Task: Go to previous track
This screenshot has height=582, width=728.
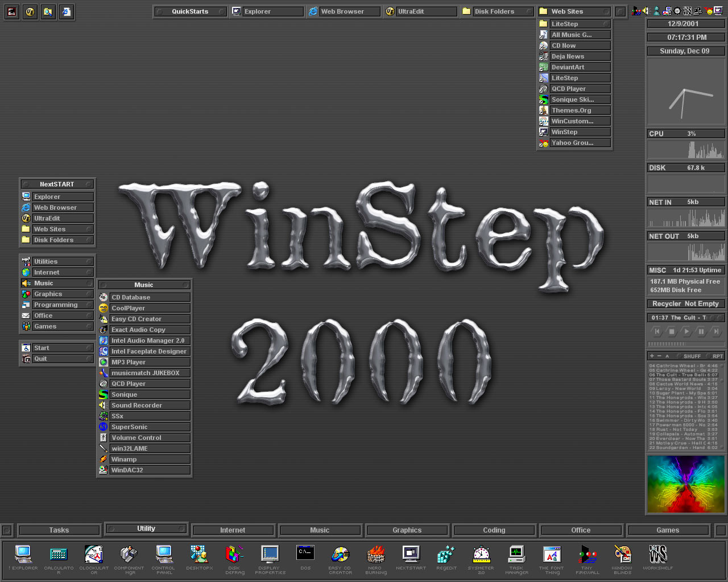Action: [x=657, y=331]
